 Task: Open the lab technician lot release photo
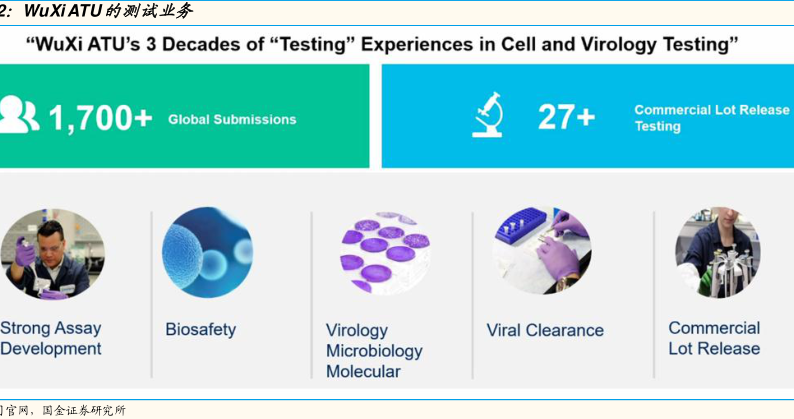(x=718, y=252)
